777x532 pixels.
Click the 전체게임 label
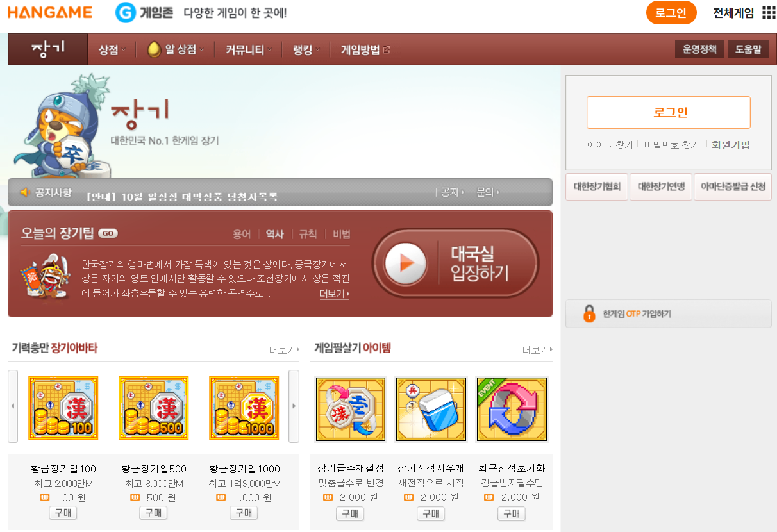point(733,13)
